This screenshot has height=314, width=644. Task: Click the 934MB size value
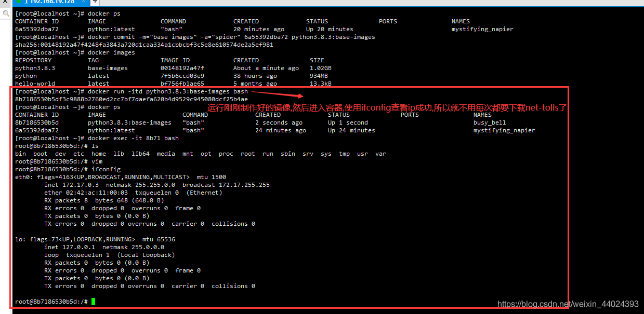click(319, 76)
